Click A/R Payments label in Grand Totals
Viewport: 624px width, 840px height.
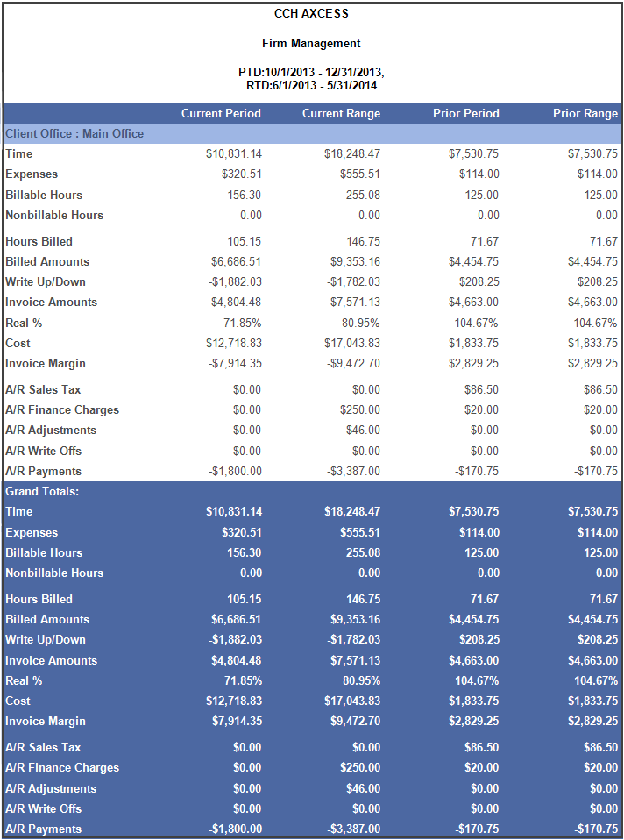point(43,829)
